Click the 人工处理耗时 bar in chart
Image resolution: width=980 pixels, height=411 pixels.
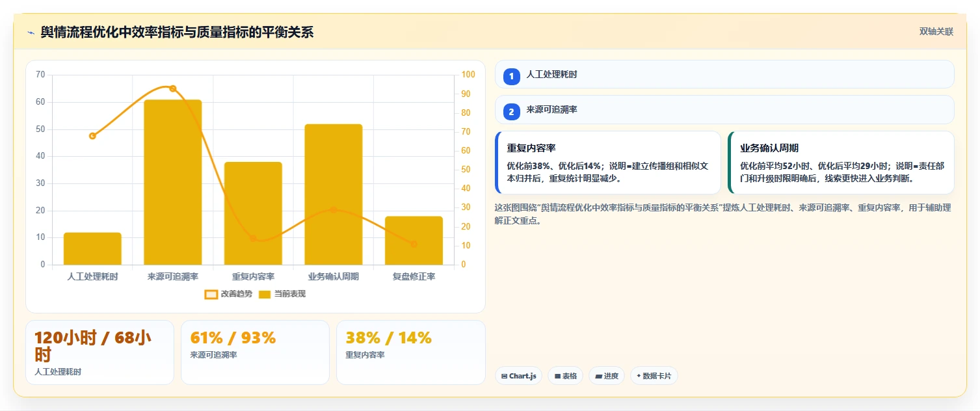coord(92,248)
